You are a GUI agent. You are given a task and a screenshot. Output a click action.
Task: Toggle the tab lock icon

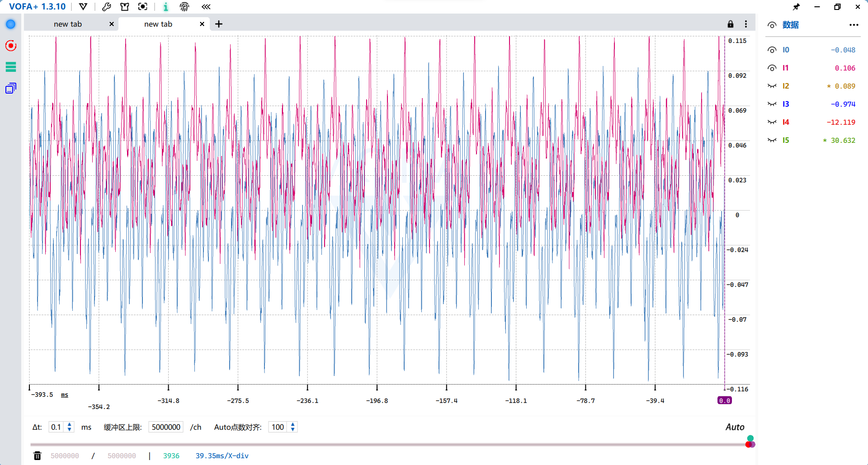(x=731, y=24)
